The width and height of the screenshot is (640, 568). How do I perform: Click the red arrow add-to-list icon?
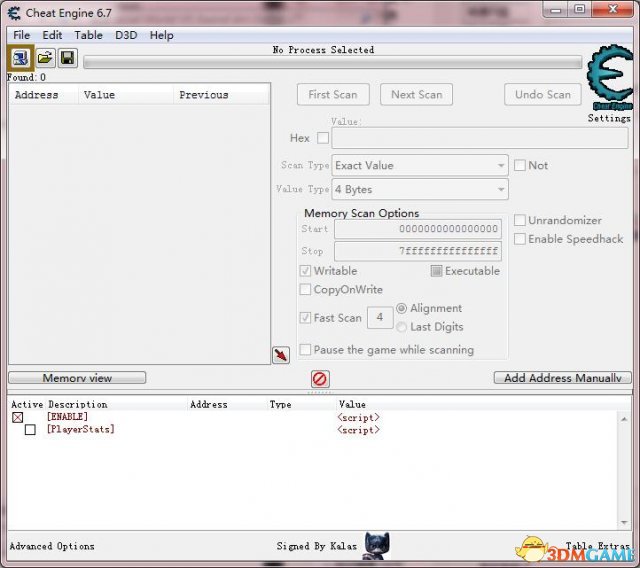click(x=281, y=355)
